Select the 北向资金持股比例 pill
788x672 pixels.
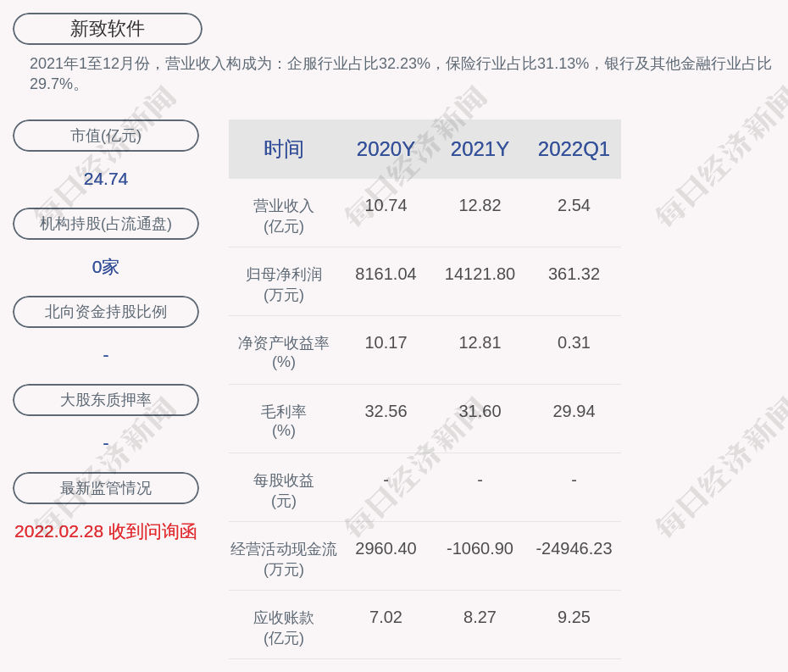tap(106, 312)
